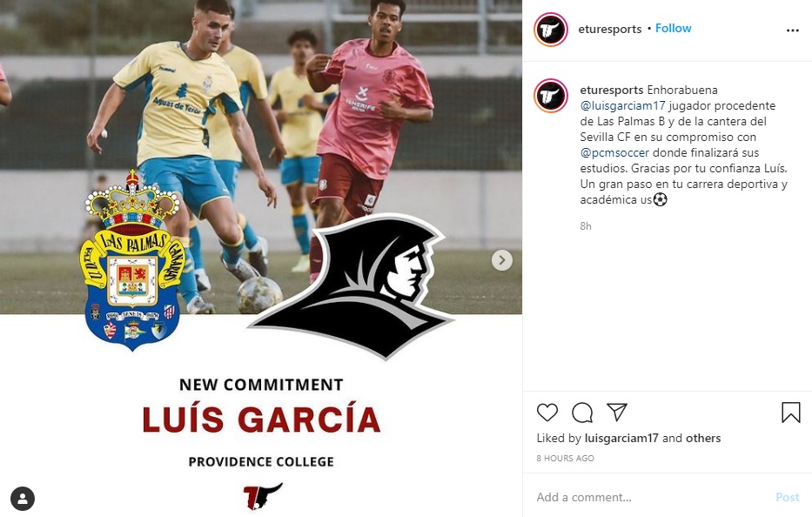This screenshot has width=812, height=517.
Task: Open luisgarciam17 in the Liked by line
Action: click(x=621, y=439)
